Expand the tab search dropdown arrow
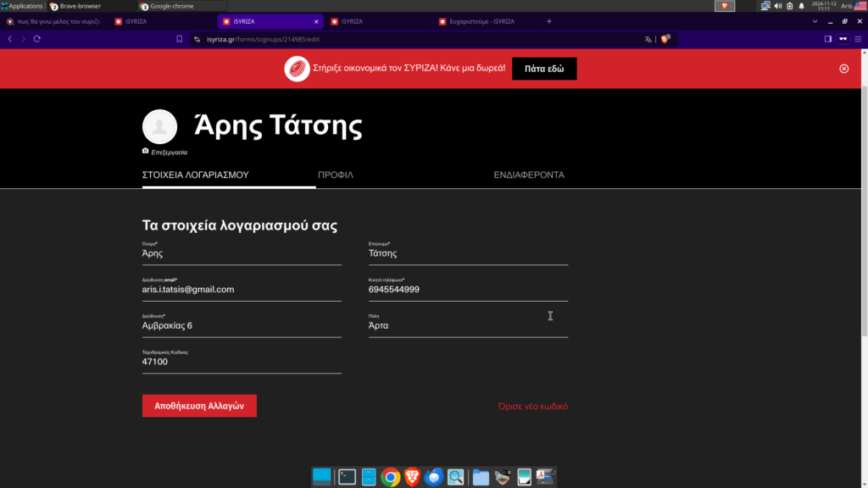Image resolution: width=868 pixels, height=488 pixels. click(815, 21)
